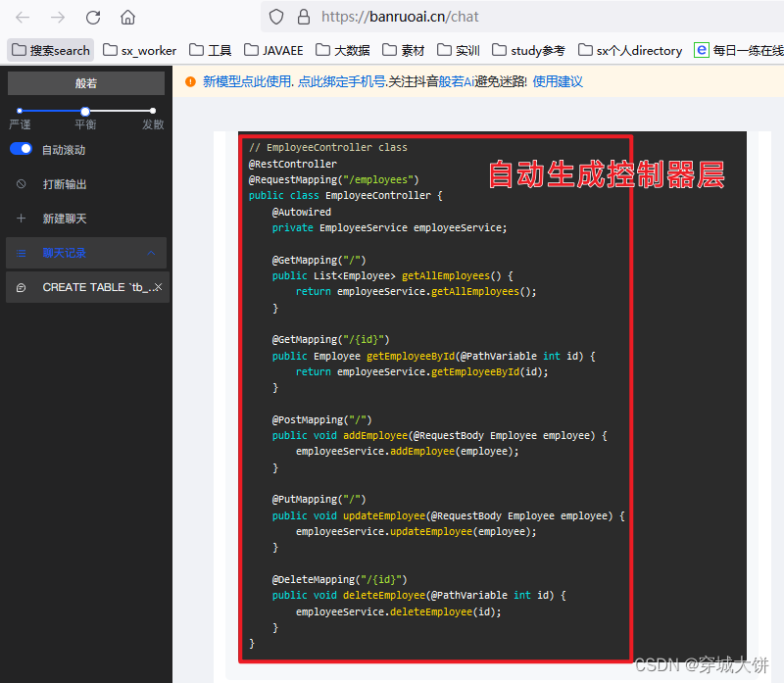Open the 工具 bookmark folder
Image resolution: width=784 pixels, height=683 pixels.
(x=211, y=51)
